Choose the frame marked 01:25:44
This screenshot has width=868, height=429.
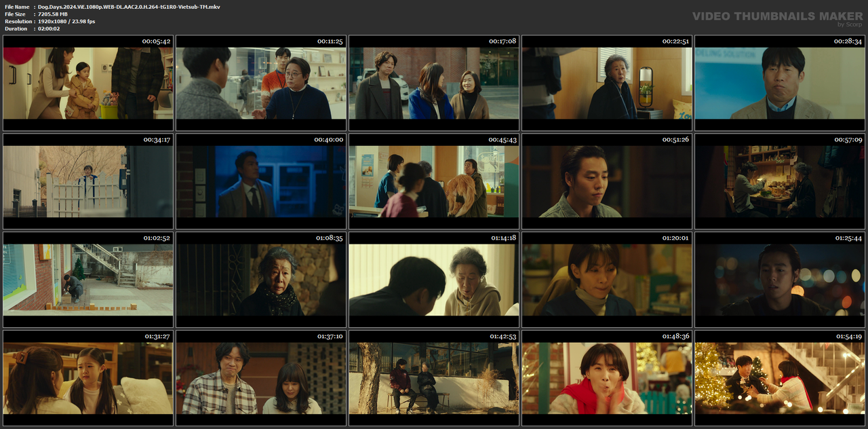coord(780,280)
